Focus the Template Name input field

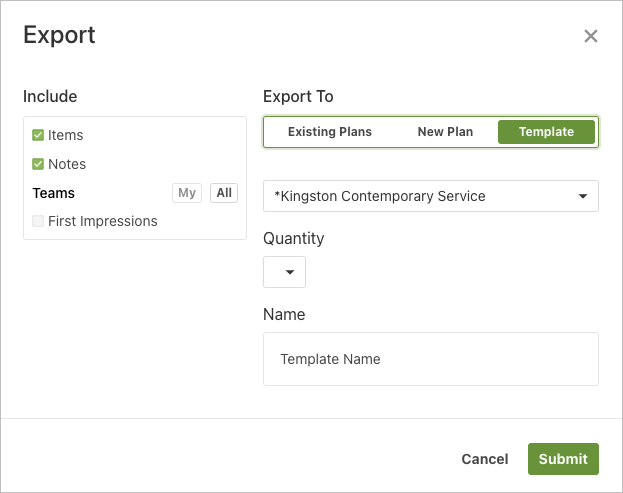point(431,359)
